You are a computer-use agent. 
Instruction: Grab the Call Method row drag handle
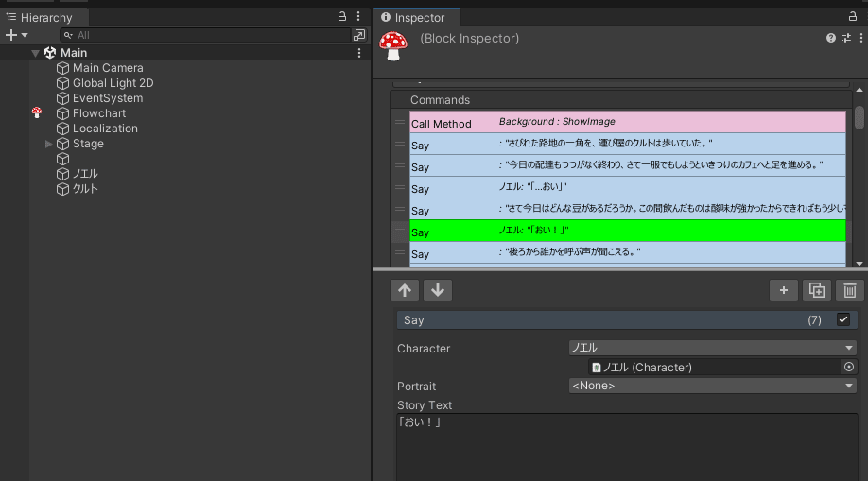pos(400,122)
